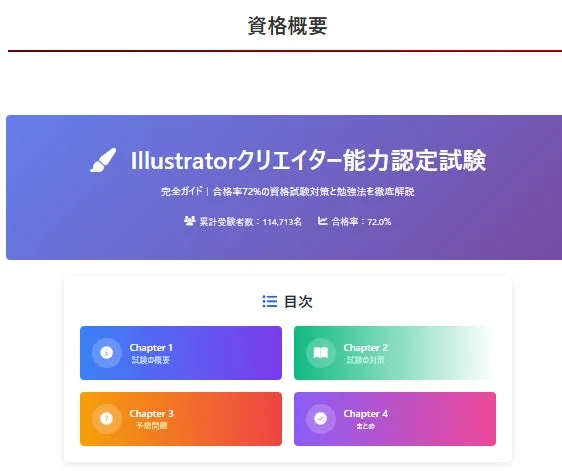Open the Chapter 1 試験の概要 card
562x471 pixels.
pyautogui.click(x=181, y=353)
